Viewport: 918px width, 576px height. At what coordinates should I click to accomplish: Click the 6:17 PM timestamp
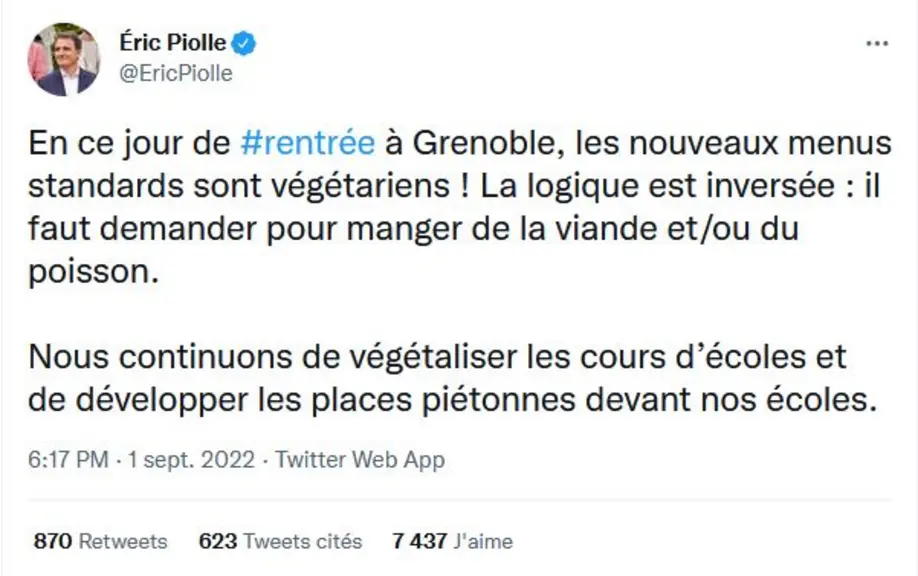pos(68,460)
